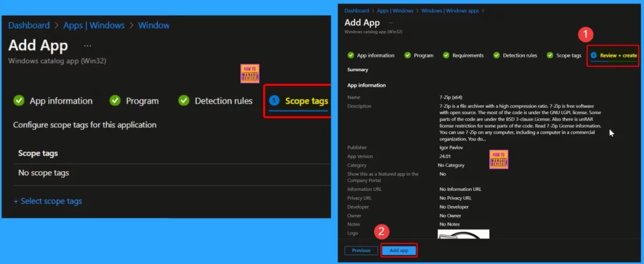Image resolution: width=644 pixels, height=264 pixels.
Task: Click 'Configure scope tags for this application' text
Action: [85, 125]
